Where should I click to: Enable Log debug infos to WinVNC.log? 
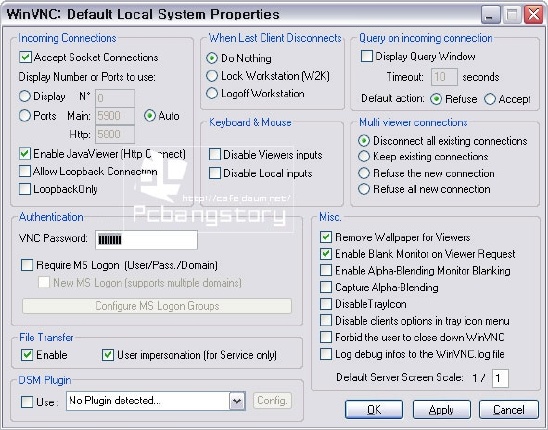point(326,354)
